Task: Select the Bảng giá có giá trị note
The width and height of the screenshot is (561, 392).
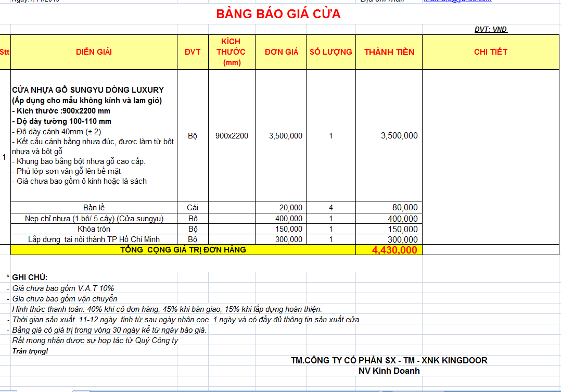Action: tap(109, 330)
